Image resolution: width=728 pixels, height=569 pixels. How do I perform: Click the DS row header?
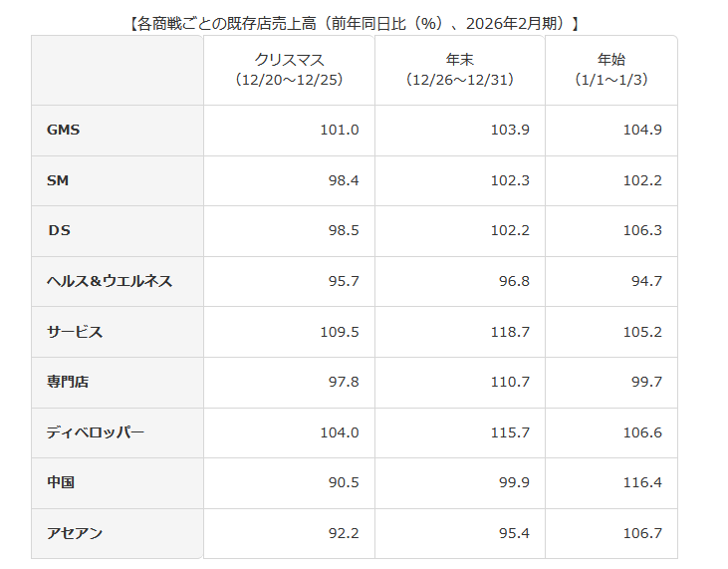pos(59,230)
